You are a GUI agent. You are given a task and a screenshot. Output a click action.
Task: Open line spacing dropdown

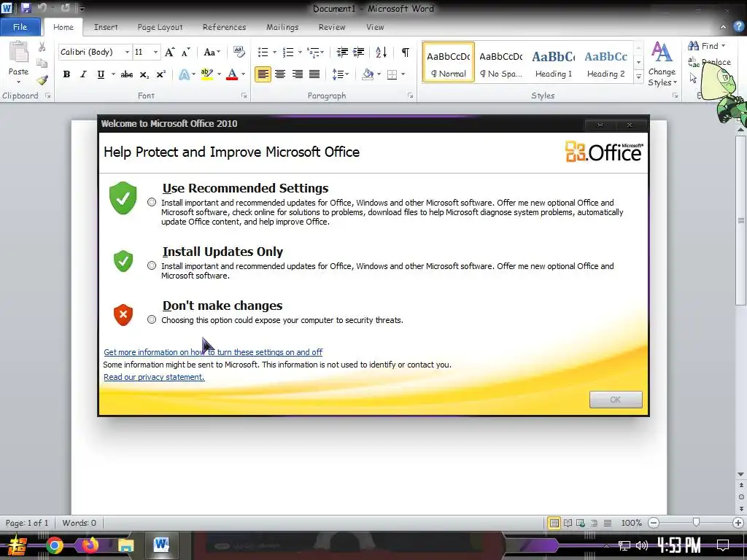340,74
